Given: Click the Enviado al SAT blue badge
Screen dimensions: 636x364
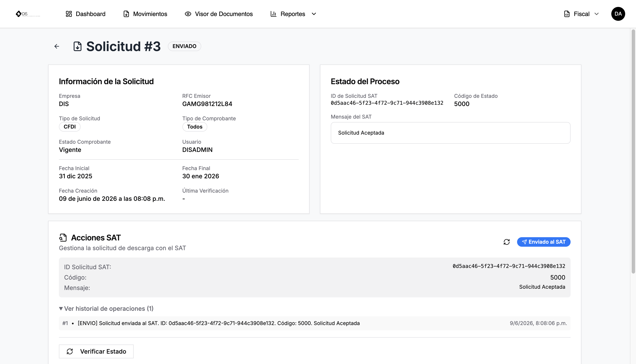Looking at the screenshot, I should point(544,242).
